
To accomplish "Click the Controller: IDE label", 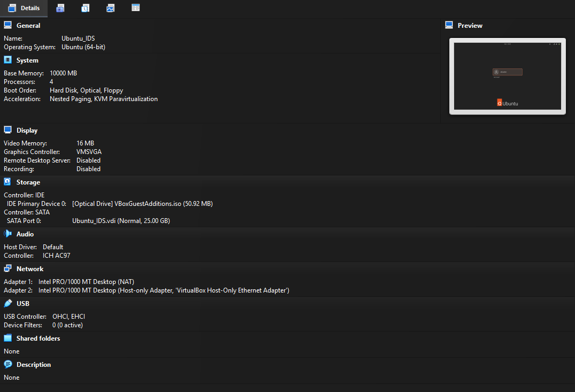I will (x=24, y=195).
